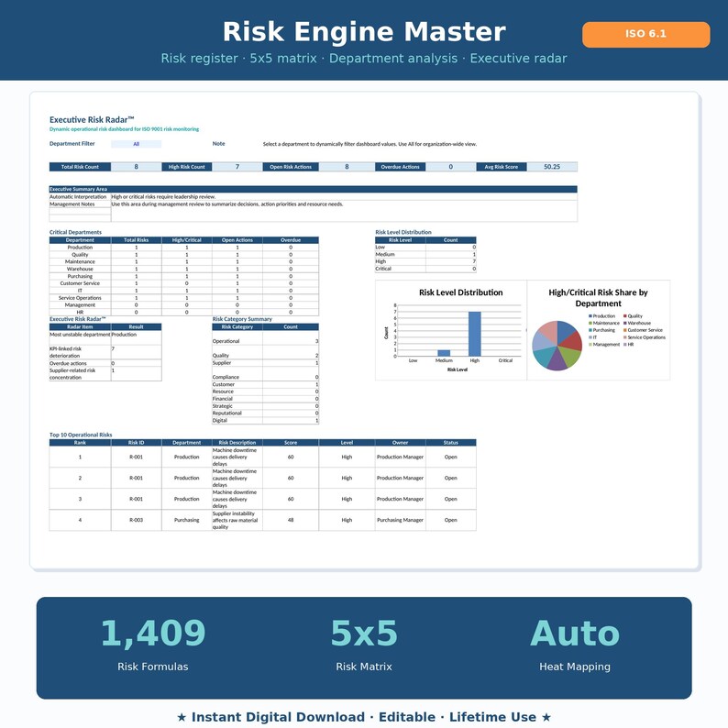Click the orange ISO 6.1 badge

(x=645, y=34)
